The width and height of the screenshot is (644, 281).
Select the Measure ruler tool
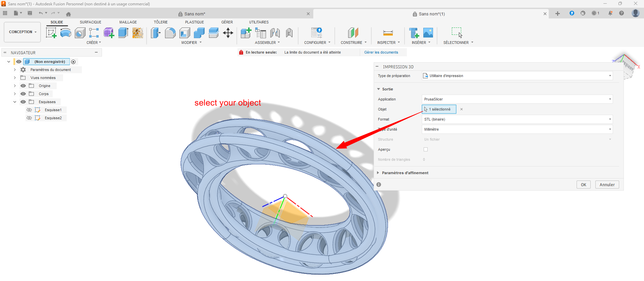tap(388, 32)
